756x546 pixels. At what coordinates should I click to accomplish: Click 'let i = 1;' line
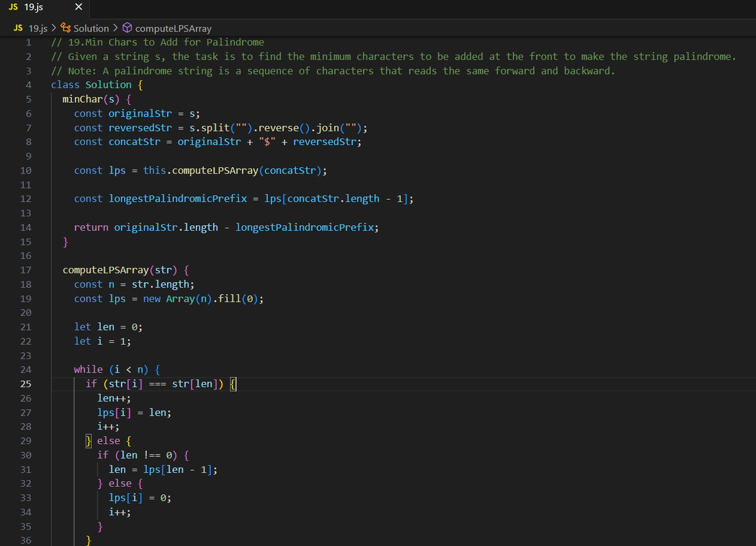102,341
